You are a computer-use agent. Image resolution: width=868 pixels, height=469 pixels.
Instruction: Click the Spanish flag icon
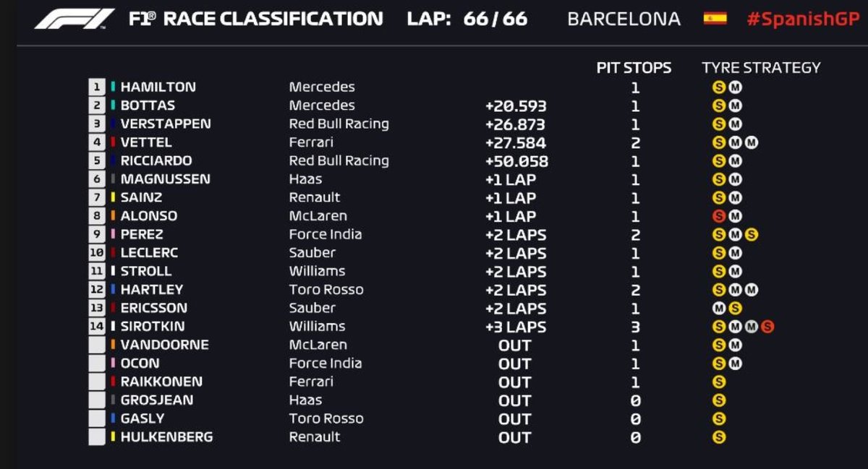click(x=715, y=18)
